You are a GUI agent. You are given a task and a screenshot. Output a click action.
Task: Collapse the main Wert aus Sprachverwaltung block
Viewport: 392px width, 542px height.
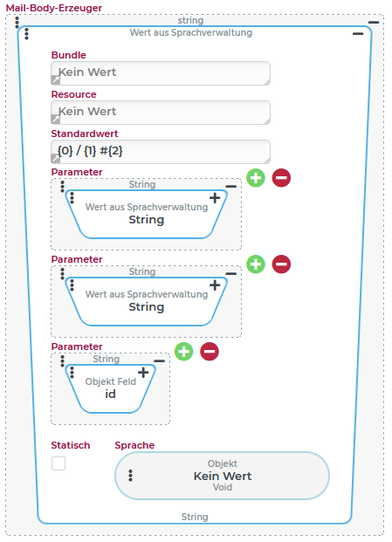point(358,33)
